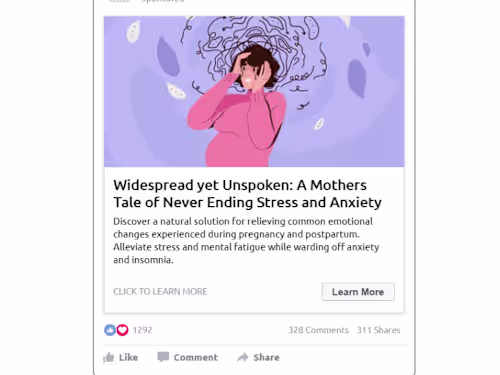Screen dimensions: 500x375
Task: Click the ad illustration of stressed woman
Action: tap(254, 91)
